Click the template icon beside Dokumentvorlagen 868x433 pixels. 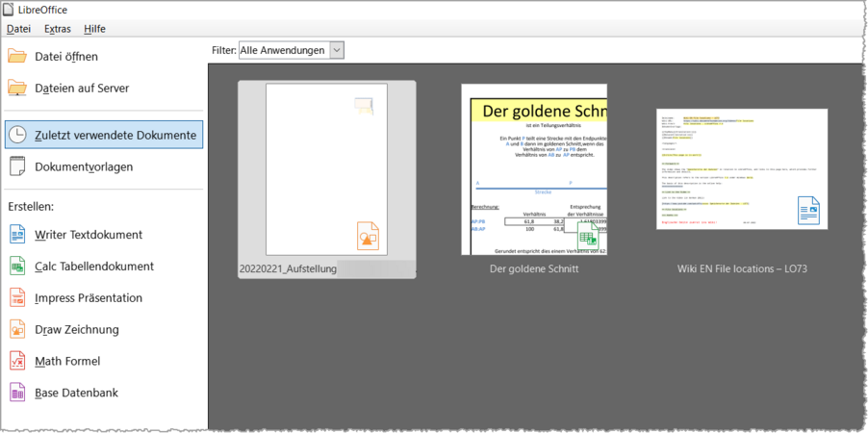pos(17,166)
